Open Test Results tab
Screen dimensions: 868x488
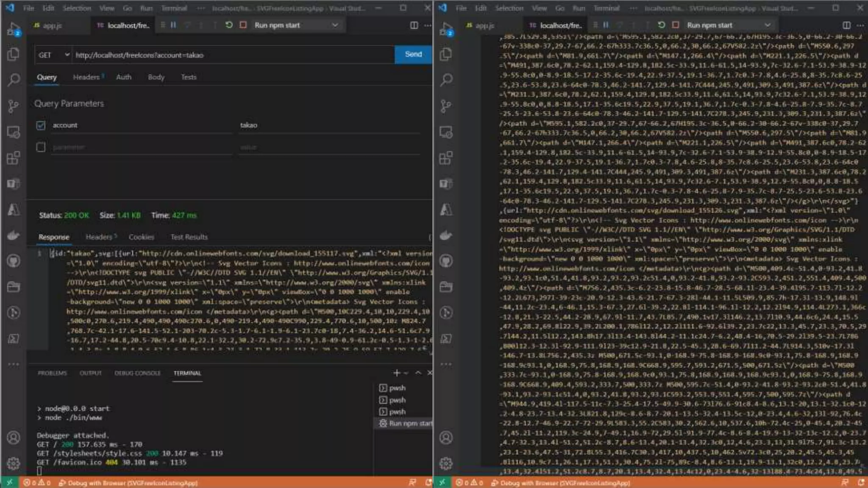189,237
